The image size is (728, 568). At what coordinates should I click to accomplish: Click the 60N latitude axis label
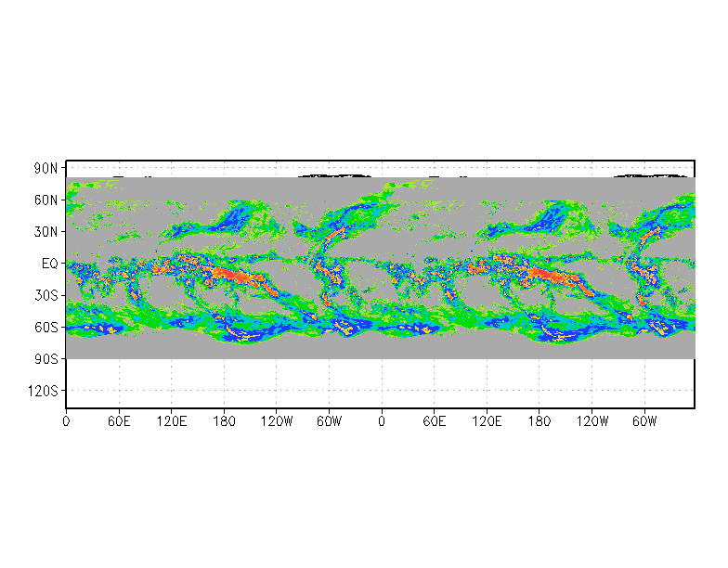[x=45, y=200]
